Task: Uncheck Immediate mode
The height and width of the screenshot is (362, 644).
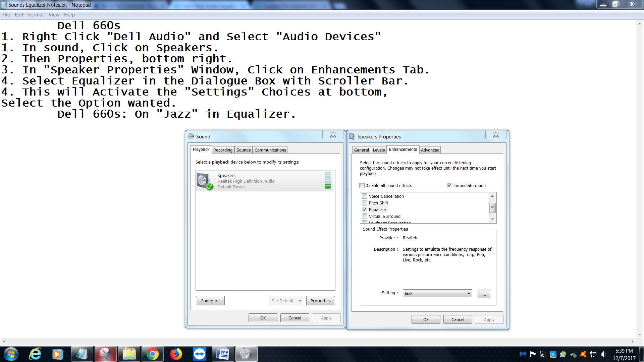Action: click(449, 185)
